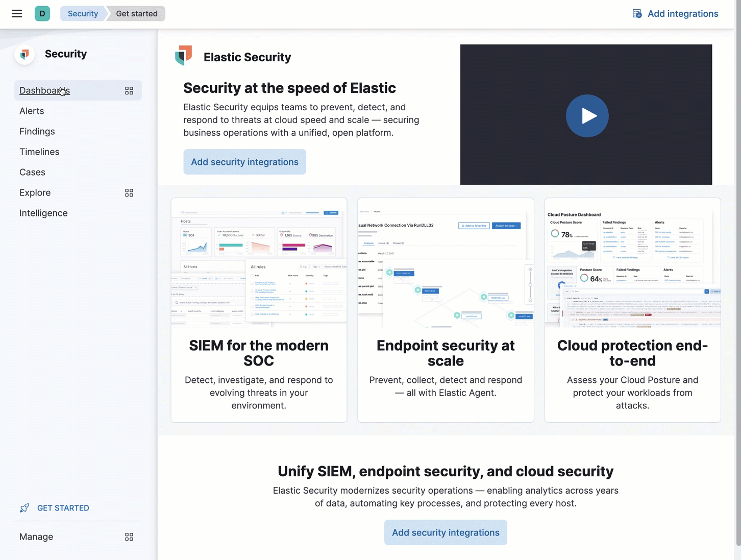Open the hamburger navigation menu
Image resolution: width=741 pixels, height=560 pixels.
pos(17,14)
